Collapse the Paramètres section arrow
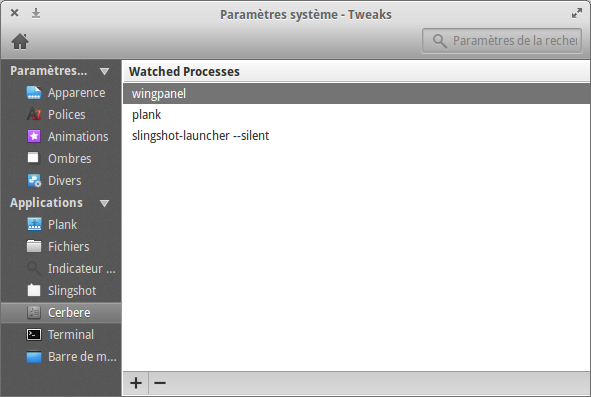This screenshot has height=397, width=591. point(104,71)
